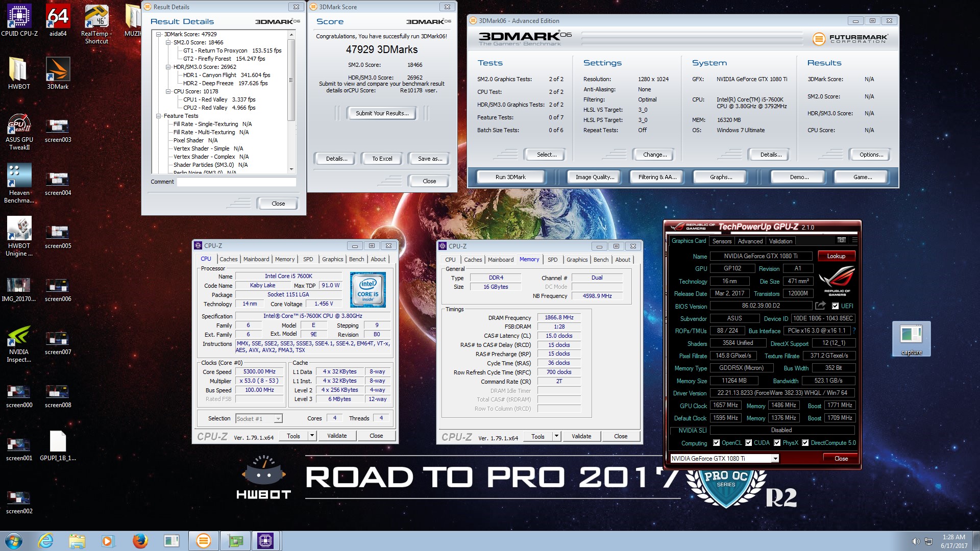Open the screen003 image file
The height and width of the screenshot is (551, 980).
[x=58, y=131]
